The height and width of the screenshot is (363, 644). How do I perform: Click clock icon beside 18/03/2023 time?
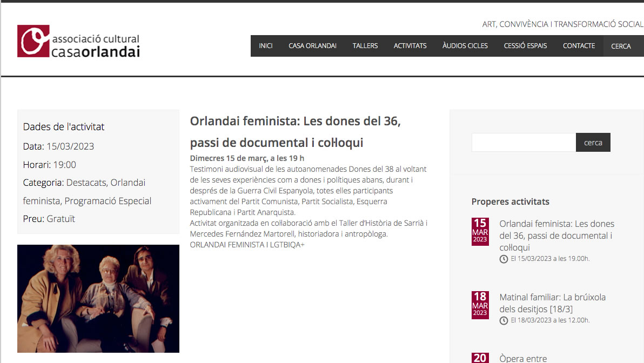pyautogui.click(x=504, y=320)
